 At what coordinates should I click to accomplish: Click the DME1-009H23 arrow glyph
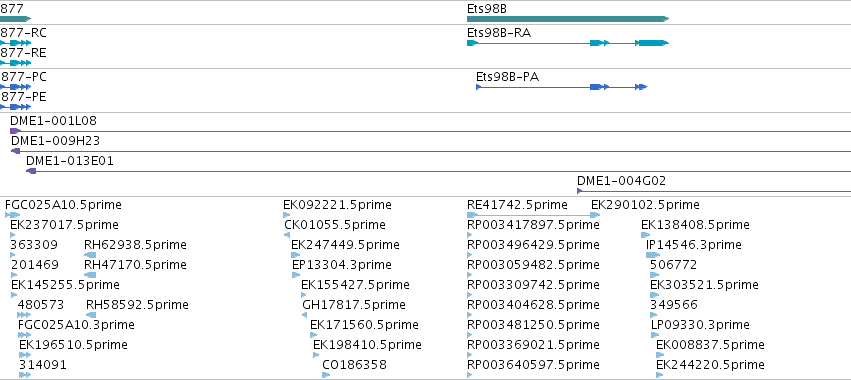pos(15,151)
